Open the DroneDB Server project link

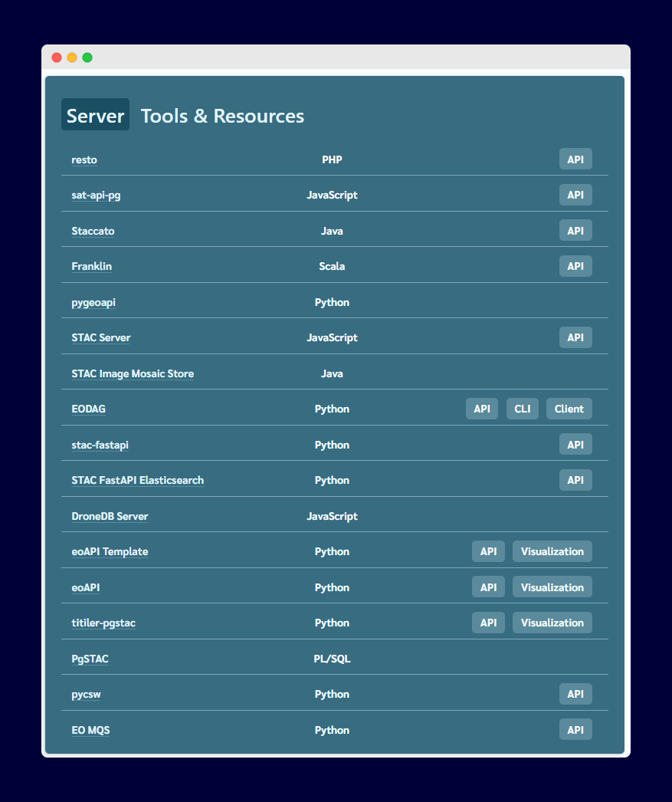point(110,516)
